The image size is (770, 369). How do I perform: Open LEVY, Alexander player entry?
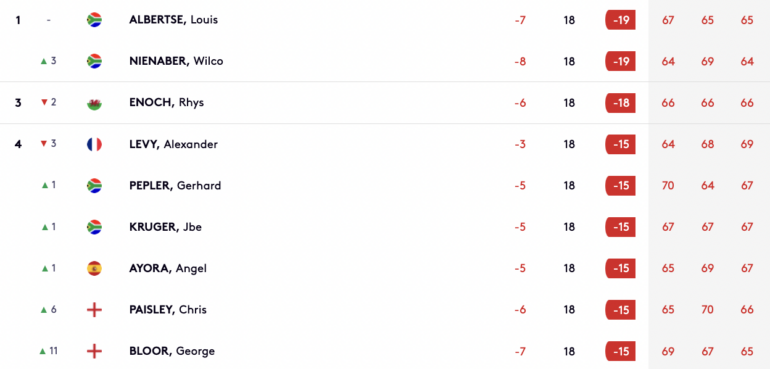173,144
